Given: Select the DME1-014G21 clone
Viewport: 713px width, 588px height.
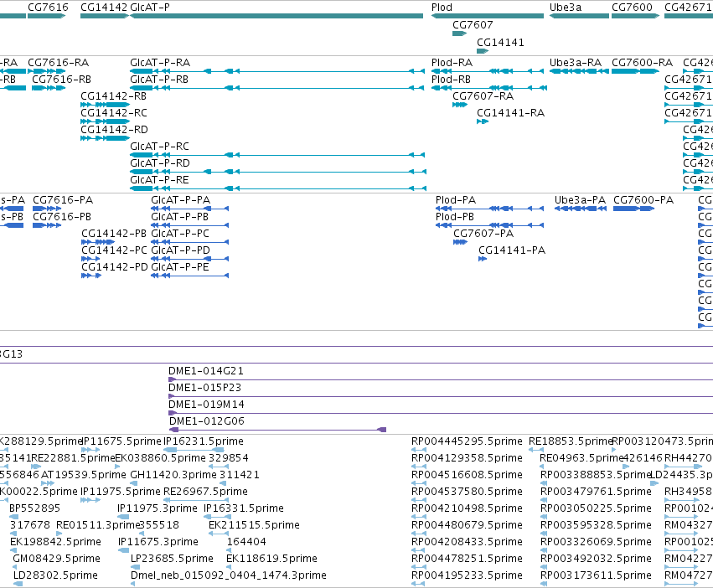Looking at the screenshot, I should pos(441,379).
